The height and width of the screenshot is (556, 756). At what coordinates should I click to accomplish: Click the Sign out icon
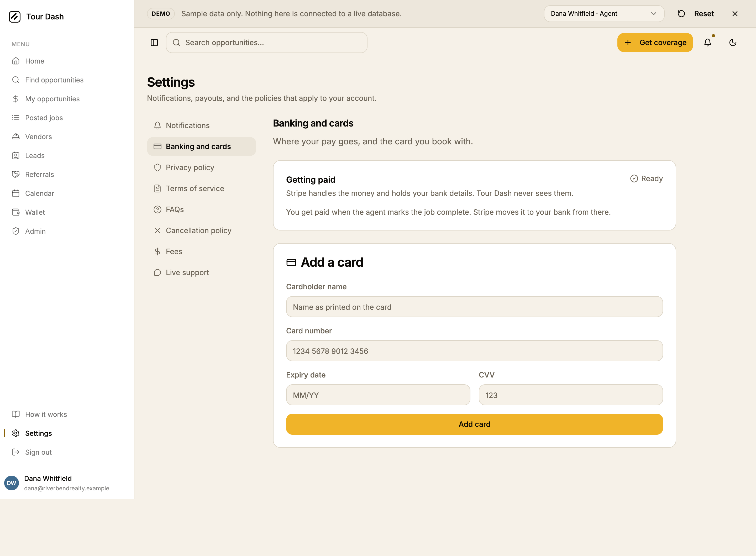point(16,452)
